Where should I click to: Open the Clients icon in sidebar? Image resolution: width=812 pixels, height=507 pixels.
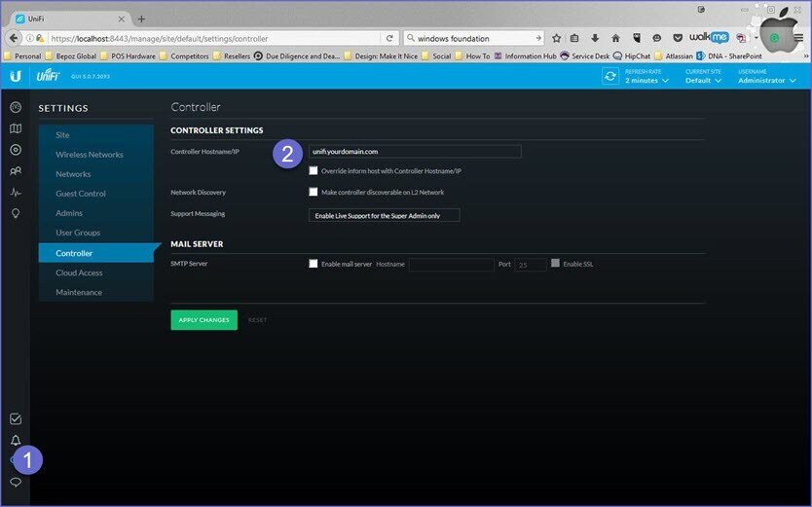pos(16,171)
